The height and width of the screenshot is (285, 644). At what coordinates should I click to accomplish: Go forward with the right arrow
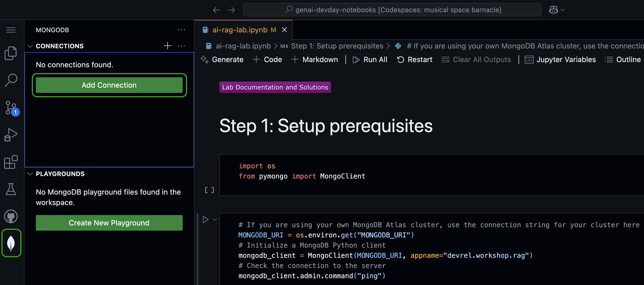231,10
